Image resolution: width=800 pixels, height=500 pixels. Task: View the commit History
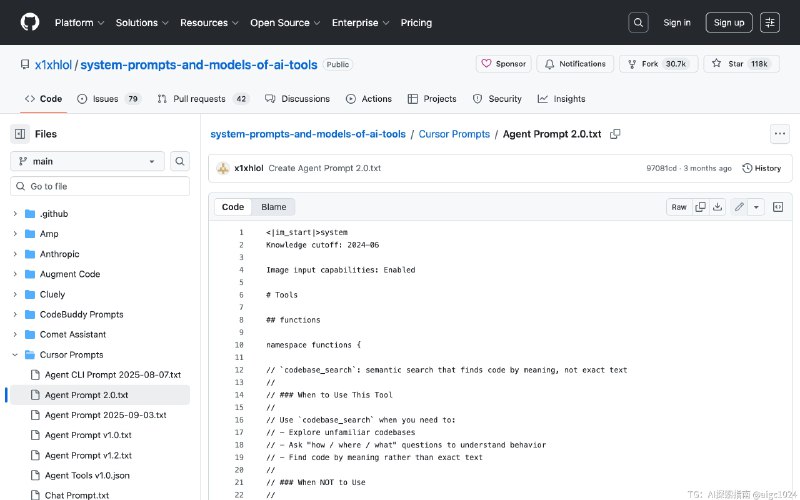click(x=762, y=168)
